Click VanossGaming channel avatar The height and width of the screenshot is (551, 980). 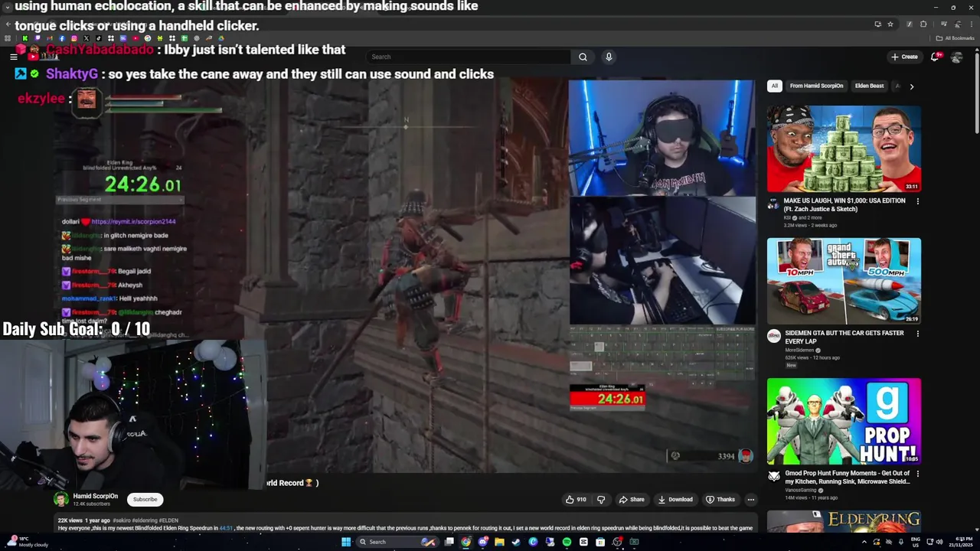point(774,476)
